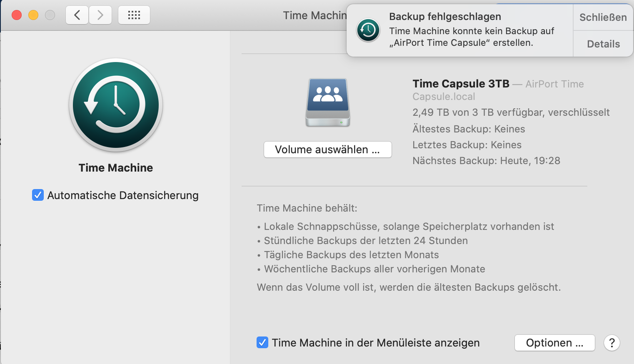
Task: Go back with the left chevron button
Action: (x=77, y=15)
